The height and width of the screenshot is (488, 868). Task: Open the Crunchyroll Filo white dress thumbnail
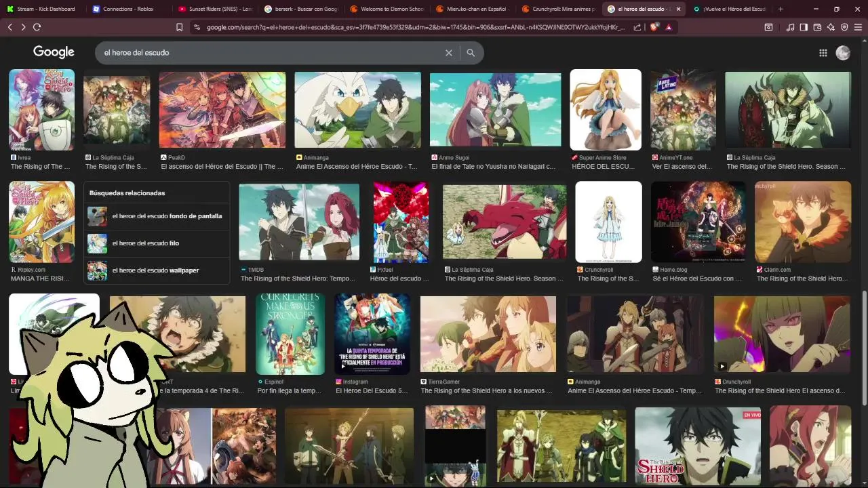608,222
